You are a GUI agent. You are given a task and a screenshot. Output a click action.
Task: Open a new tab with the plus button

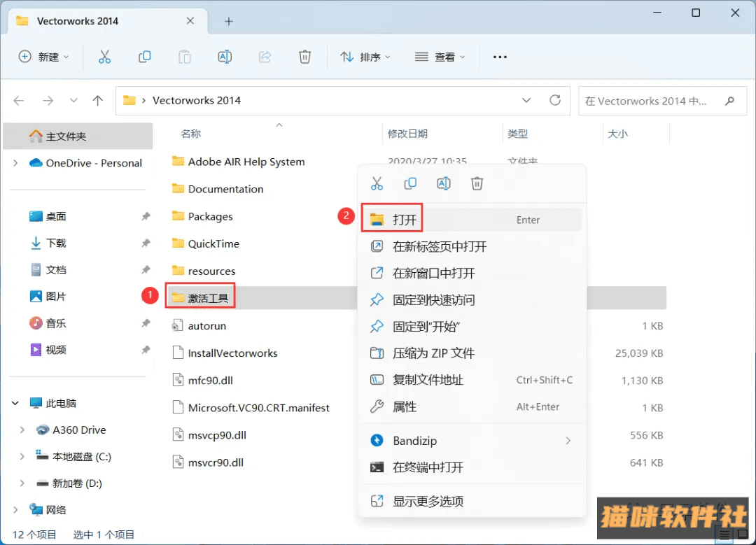click(x=229, y=21)
